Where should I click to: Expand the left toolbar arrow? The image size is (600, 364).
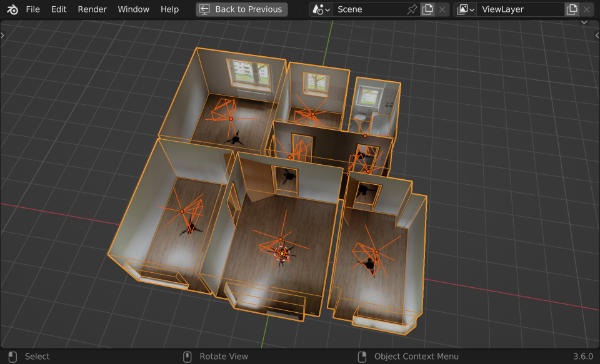coord(3,36)
